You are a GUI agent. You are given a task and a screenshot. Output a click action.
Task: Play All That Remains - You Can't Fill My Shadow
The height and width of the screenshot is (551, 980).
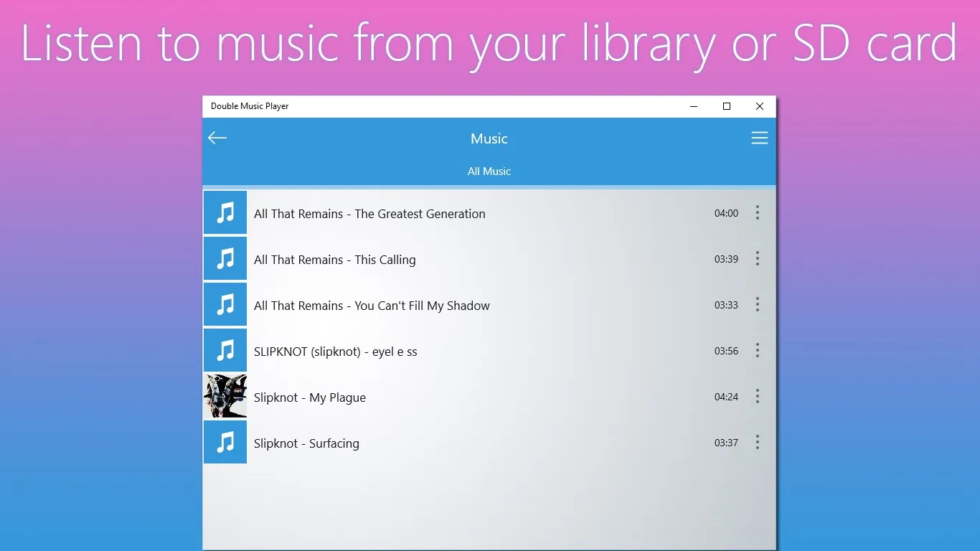[x=372, y=306]
